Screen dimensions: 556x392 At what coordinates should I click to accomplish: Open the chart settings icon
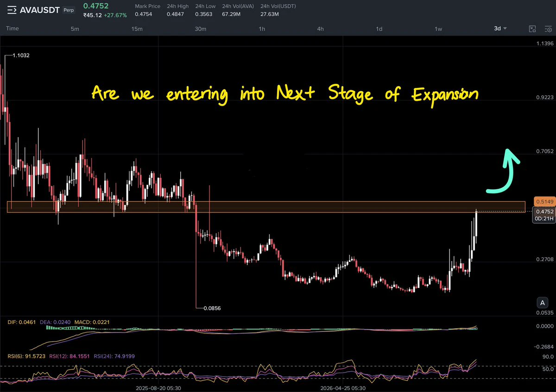pyautogui.click(x=548, y=29)
